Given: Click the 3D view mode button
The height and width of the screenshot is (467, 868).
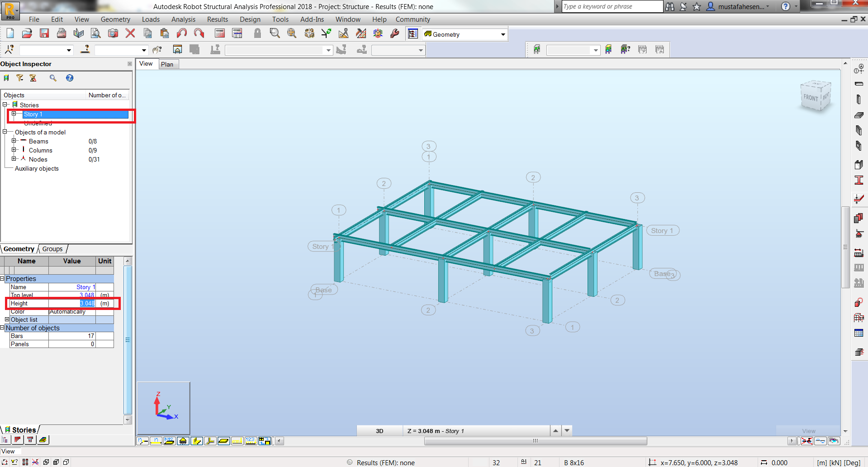Looking at the screenshot, I should 379,431.
